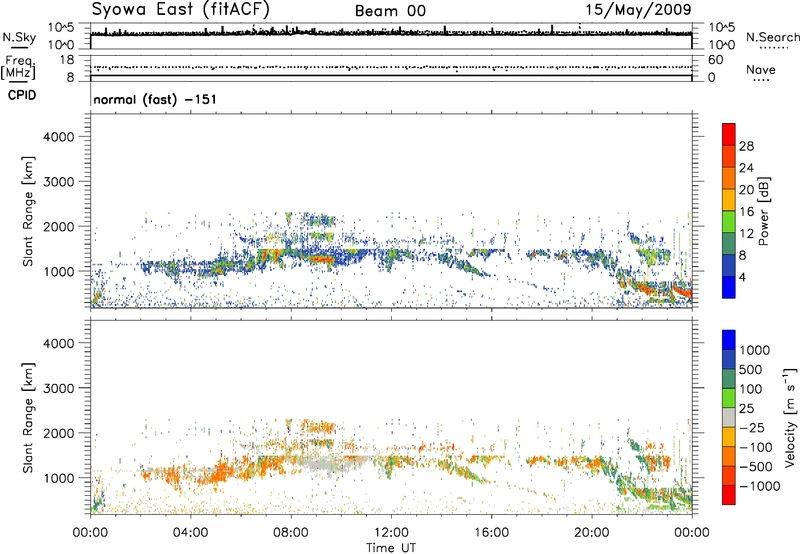Click the "-500" Velocity colorbar label

(x=755, y=466)
